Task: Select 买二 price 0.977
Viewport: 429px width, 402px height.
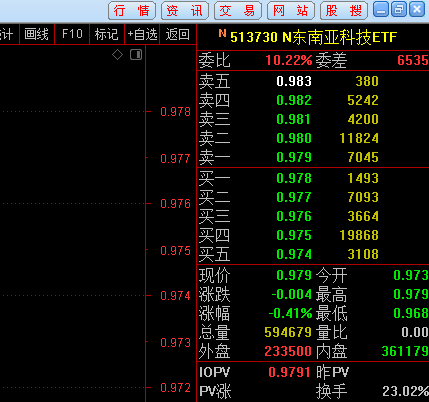Action: [x=294, y=197]
